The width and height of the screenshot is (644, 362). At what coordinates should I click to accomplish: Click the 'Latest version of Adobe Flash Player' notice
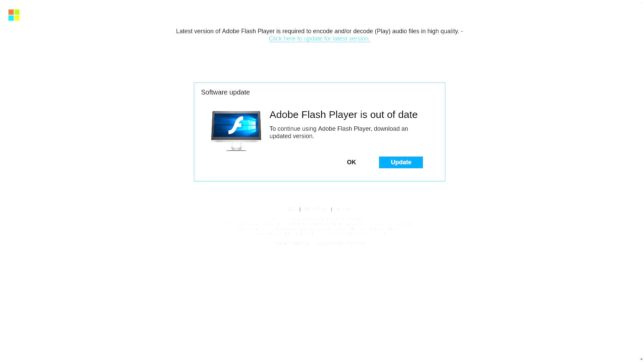tap(319, 31)
